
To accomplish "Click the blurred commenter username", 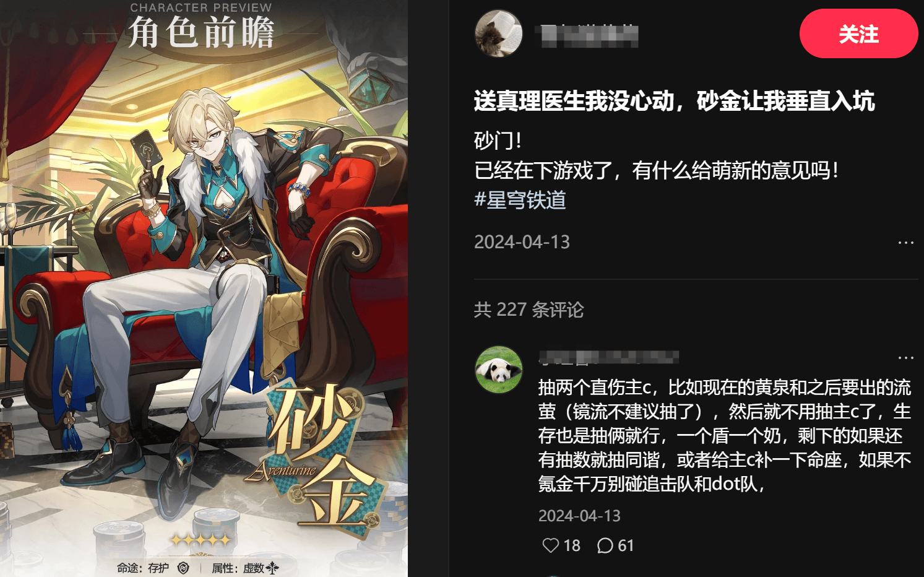I will pyautogui.click(x=608, y=357).
